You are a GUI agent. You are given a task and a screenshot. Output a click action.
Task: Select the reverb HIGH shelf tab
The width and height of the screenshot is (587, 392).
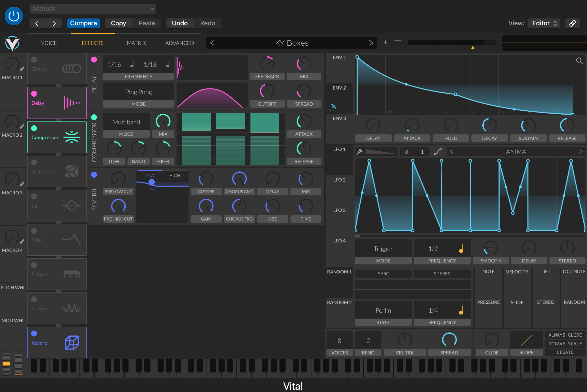(x=175, y=175)
